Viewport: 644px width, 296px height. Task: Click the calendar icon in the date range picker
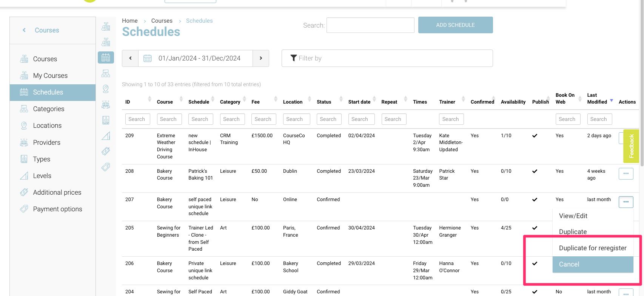pos(148,58)
